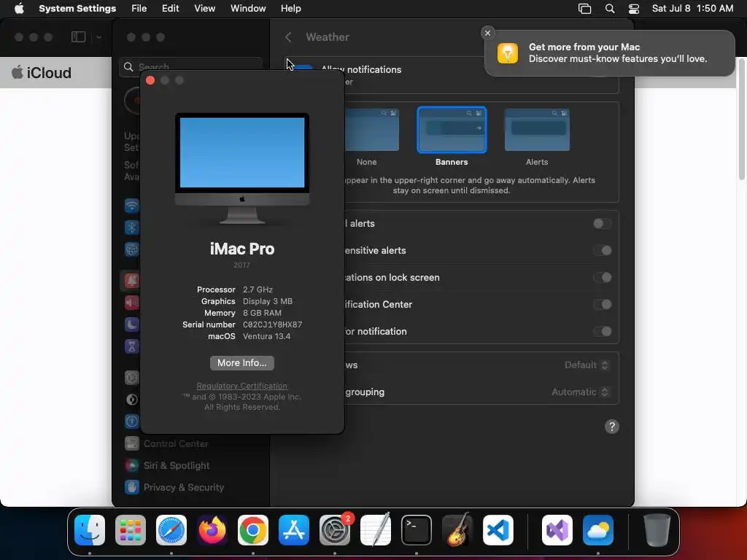747x560 pixels.
Task: Click the scrollbar on the iCloud window
Action: (x=742, y=119)
